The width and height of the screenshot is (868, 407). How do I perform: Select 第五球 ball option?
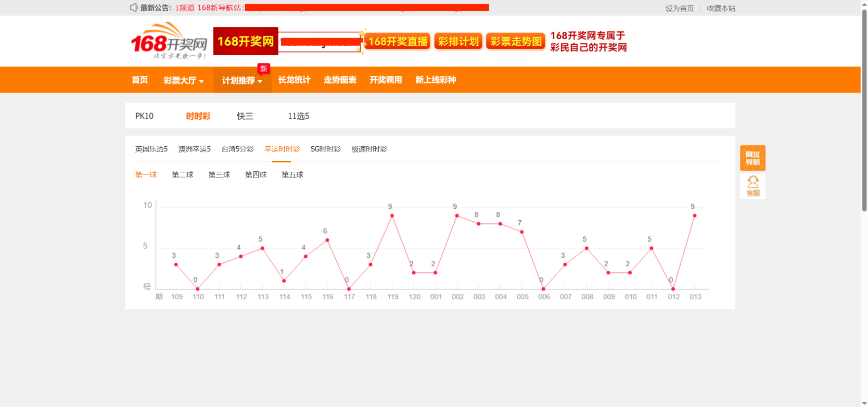pyautogui.click(x=292, y=175)
